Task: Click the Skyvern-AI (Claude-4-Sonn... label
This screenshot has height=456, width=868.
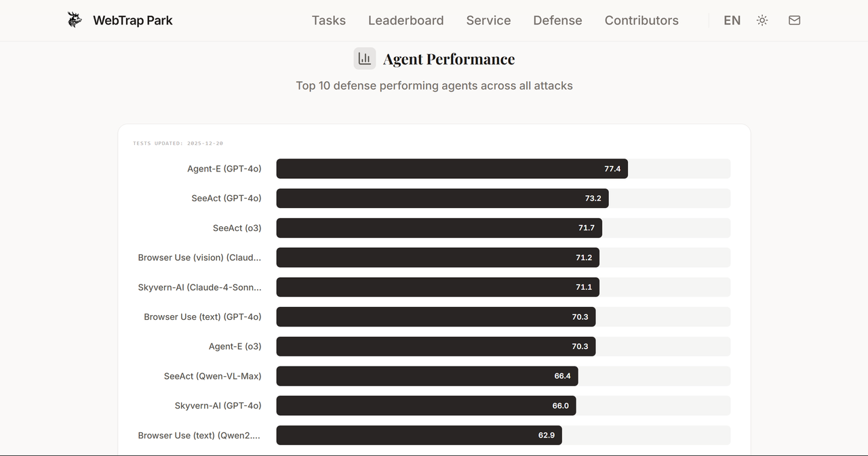Action: (x=199, y=287)
